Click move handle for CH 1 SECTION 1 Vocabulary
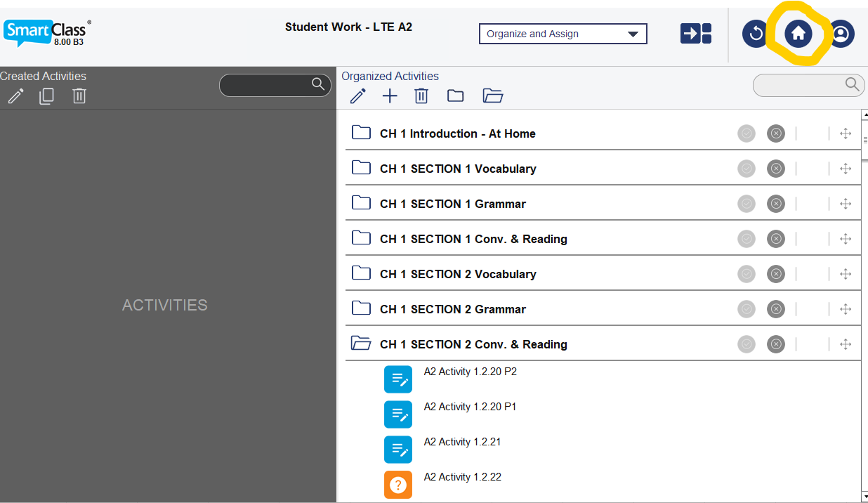The height and width of the screenshot is (503, 868). point(846,169)
